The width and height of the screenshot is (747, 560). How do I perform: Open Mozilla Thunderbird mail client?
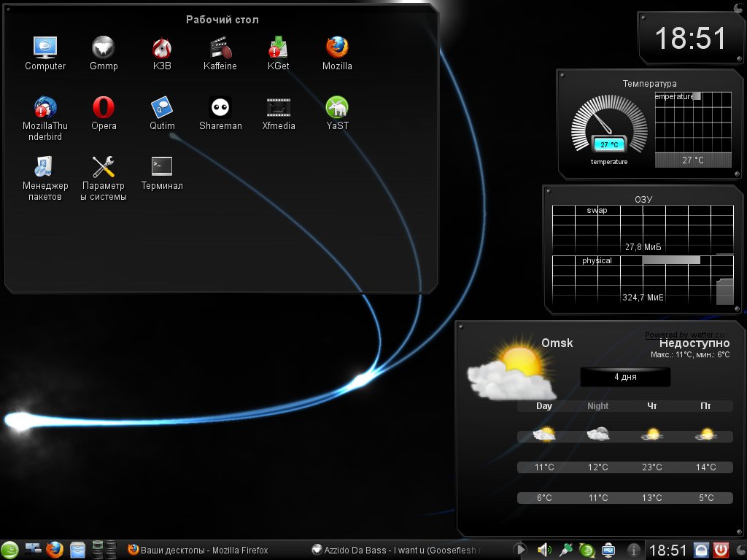pyautogui.click(x=45, y=108)
